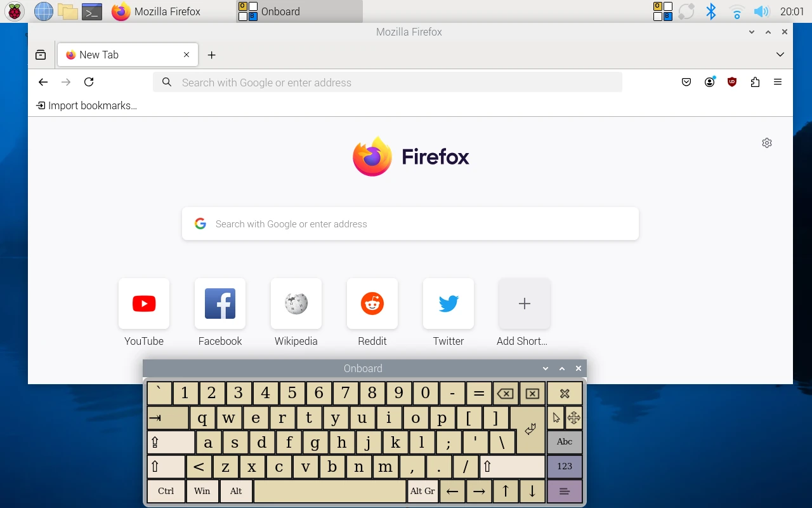Open the Firefox account icon

(x=709, y=82)
